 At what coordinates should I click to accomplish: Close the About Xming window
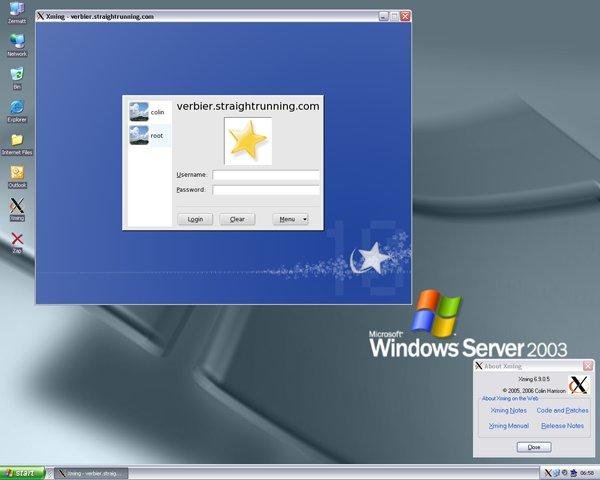click(x=588, y=366)
